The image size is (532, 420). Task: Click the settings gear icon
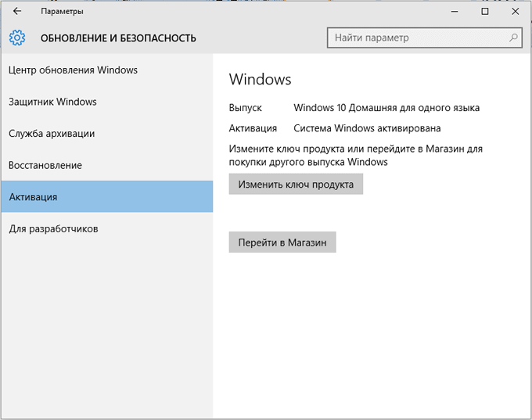tap(17, 38)
